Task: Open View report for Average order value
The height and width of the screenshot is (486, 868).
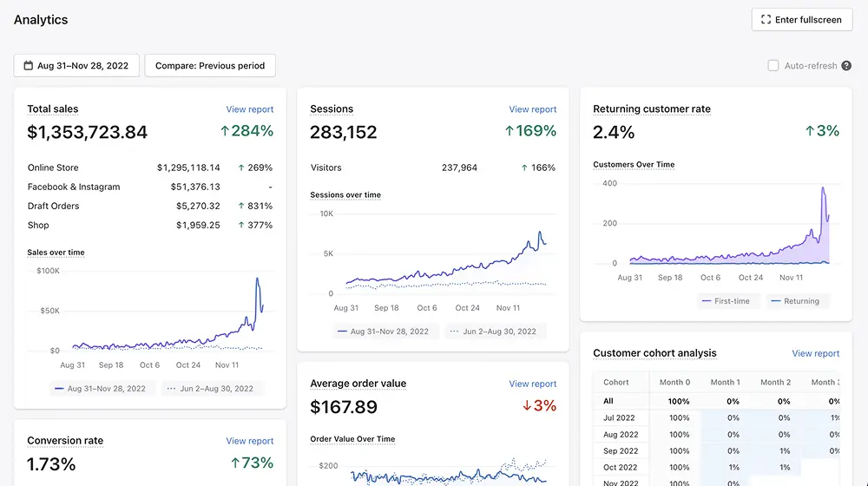Action: pyautogui.click(x=533, y=384)
